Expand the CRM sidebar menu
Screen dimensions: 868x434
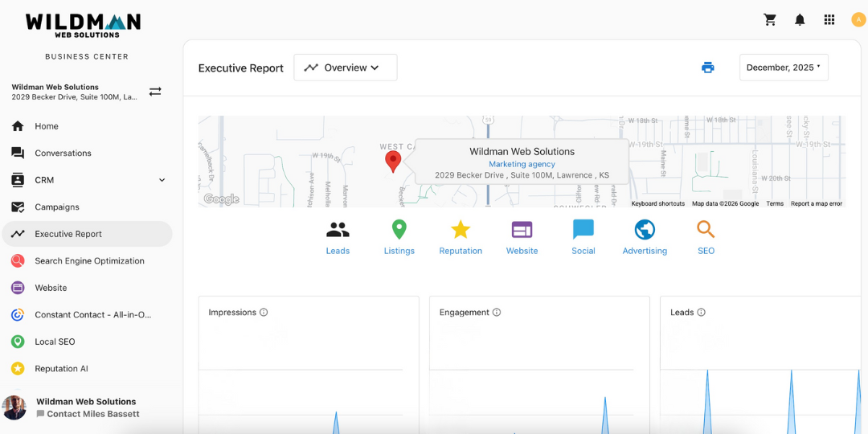click(162, 180)
